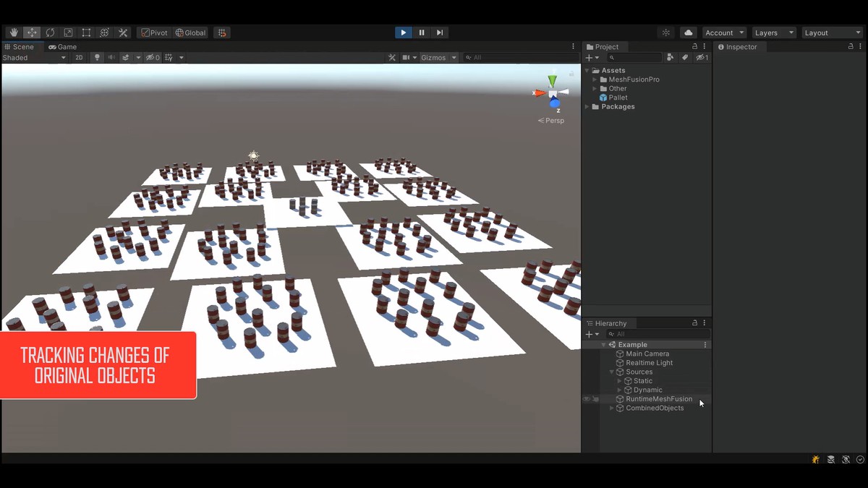
Task: Toggle hidden packages visibility in Project
Action: (x=702, y=57)
